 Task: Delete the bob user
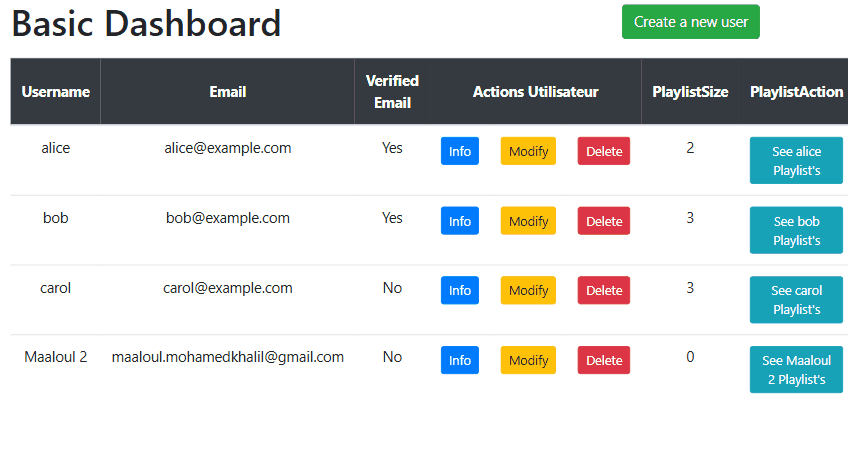click(x=604, y=221)
